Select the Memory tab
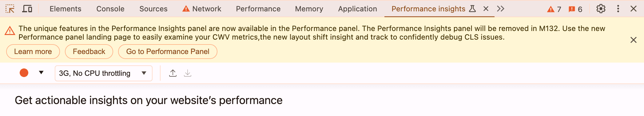 pyautogui.click(x=309, y=9)
